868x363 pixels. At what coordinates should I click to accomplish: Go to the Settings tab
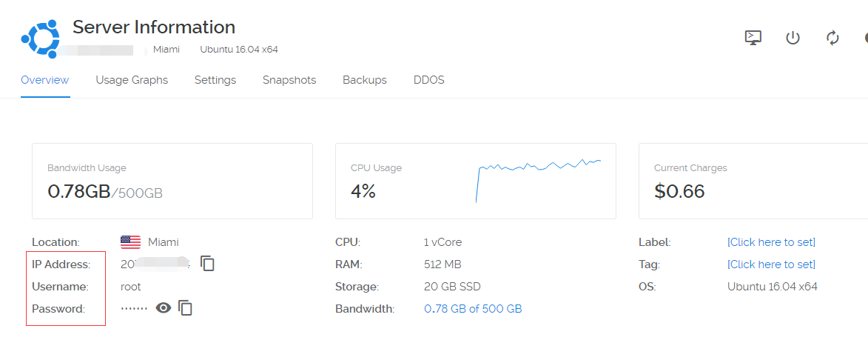pyautogui.click(x=215, y=80)
